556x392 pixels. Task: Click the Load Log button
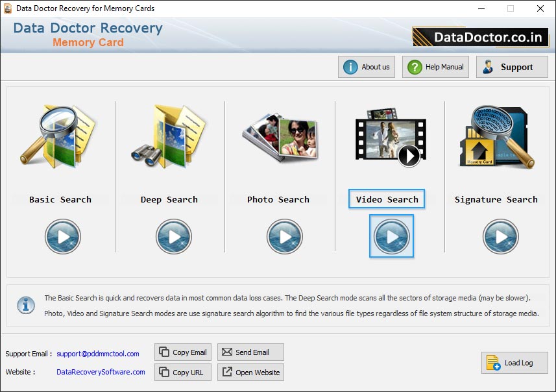[514, 363]
